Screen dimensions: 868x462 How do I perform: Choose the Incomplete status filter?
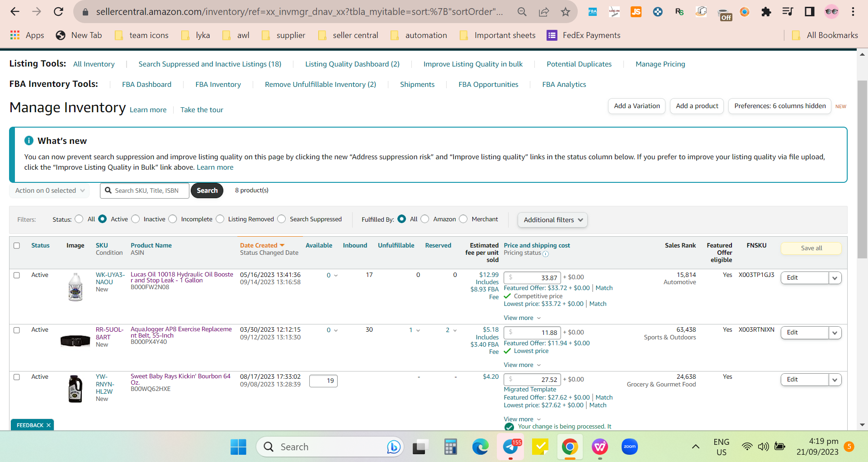pyautogui.click(x=173, y=219)
